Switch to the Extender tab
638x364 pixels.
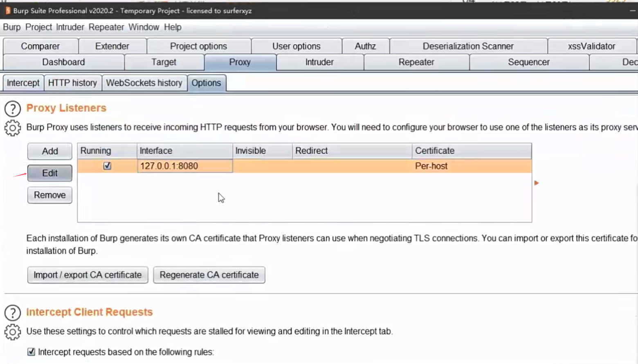pos(112,46)
